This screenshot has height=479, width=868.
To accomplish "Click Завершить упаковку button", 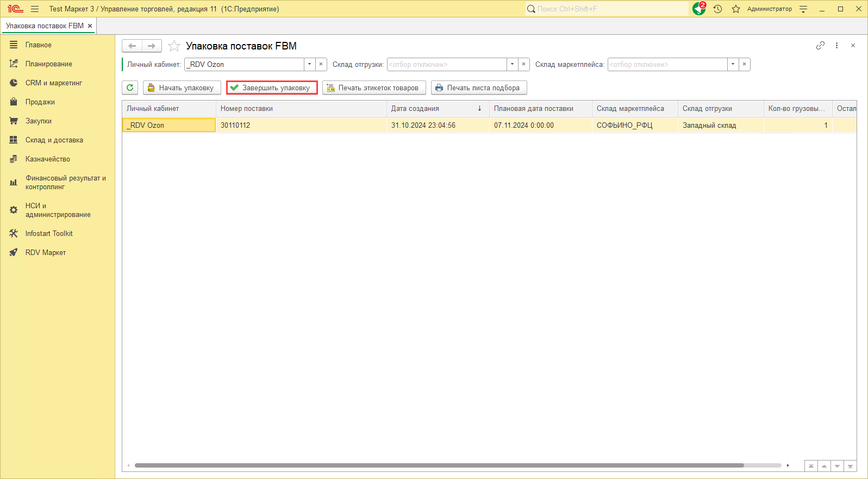I will click(x=272, y=88).
